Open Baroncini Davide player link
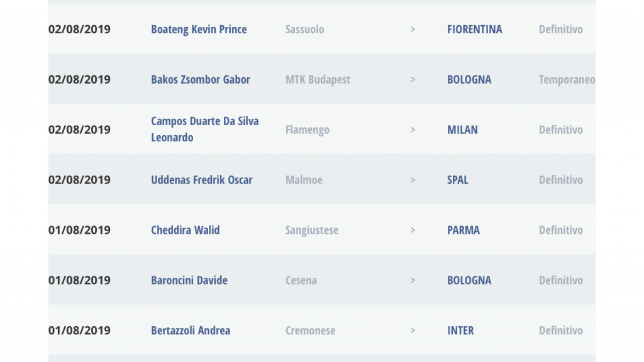 coord(189,280)
